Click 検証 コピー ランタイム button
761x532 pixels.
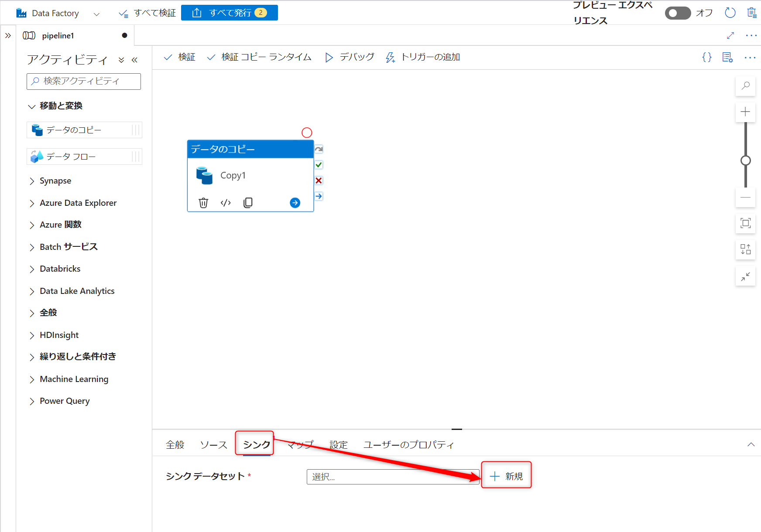coord(259,57)
